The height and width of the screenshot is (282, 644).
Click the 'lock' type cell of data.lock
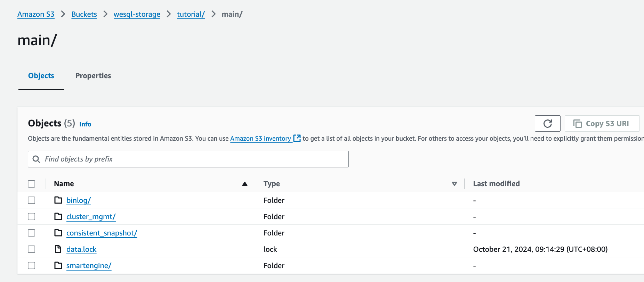270,249
